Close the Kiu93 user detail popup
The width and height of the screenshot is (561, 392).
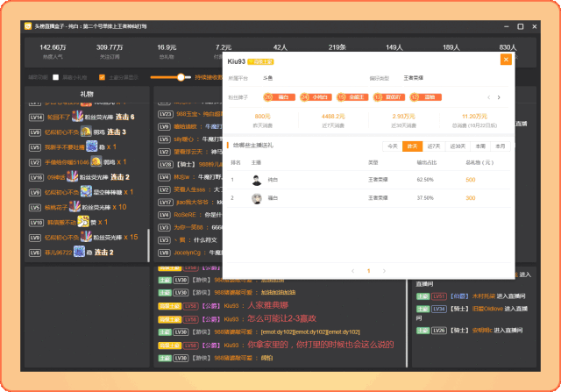pyautogui.click(x=506, y=60)
